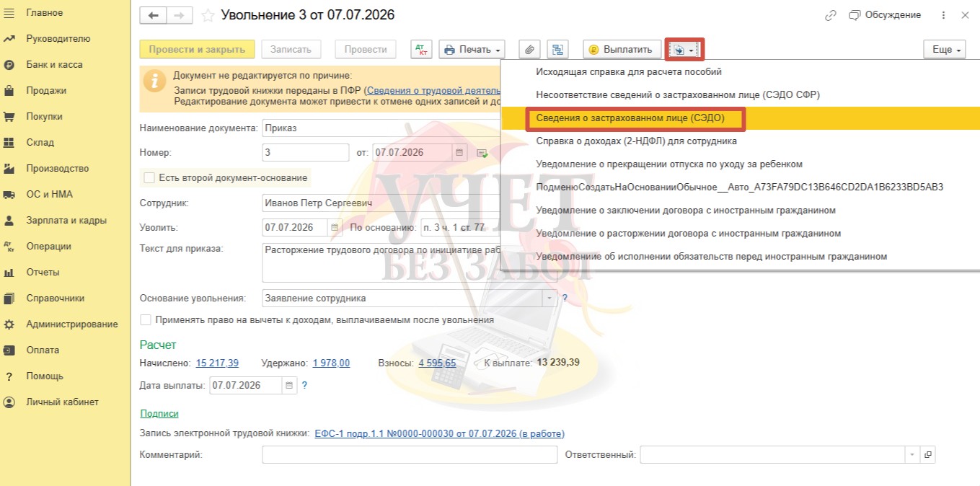Open the ЕФС-1 подр.1.1 record link
Viewport: 980px width, 486px height.
439,433
